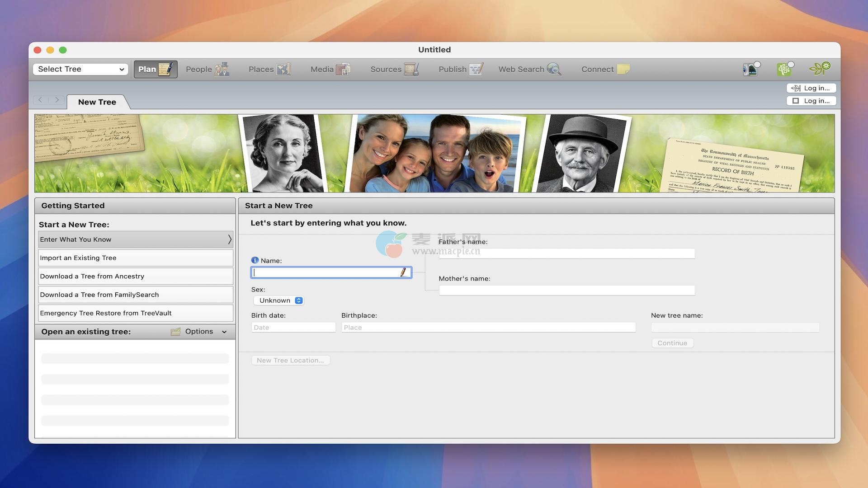Click the pencil icon in Name field

click(403, 272)
